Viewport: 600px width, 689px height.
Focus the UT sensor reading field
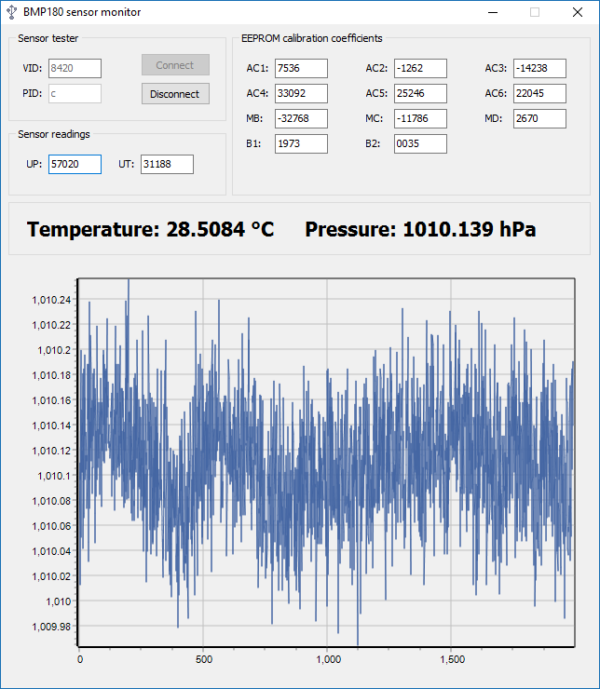[x=167, y=164]
